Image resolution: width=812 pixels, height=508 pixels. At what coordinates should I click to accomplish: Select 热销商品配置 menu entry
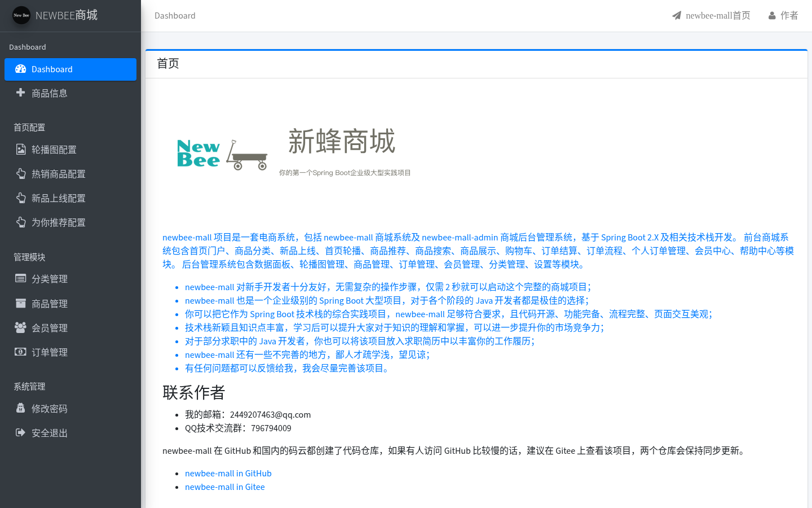tap(70, 174)
